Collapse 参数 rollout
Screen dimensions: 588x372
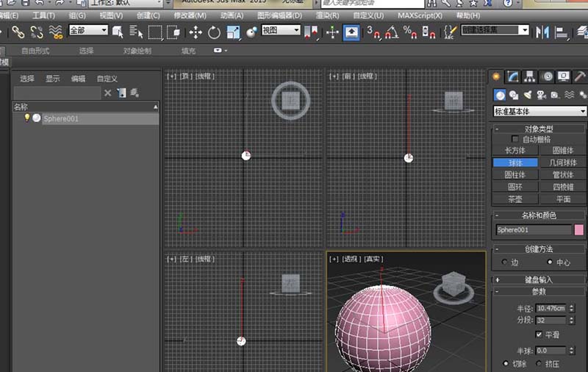(x=539, y=291)
